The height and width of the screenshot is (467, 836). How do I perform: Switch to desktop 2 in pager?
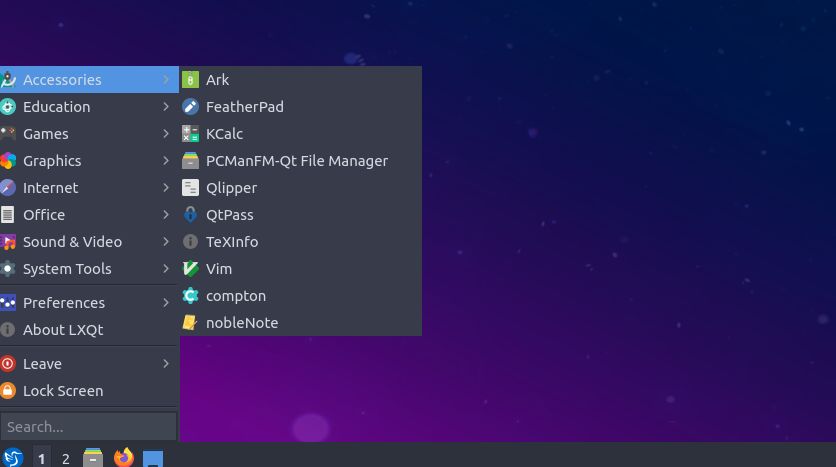click(x=66, y=457)
